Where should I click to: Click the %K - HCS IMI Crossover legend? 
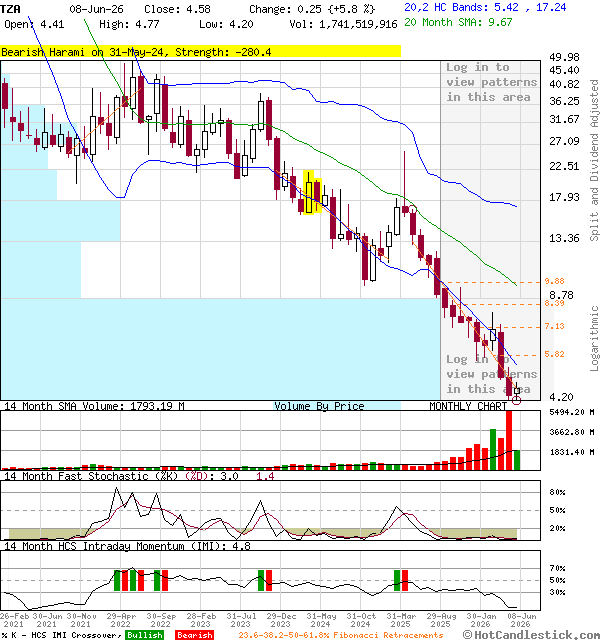[x=61, y=635]
